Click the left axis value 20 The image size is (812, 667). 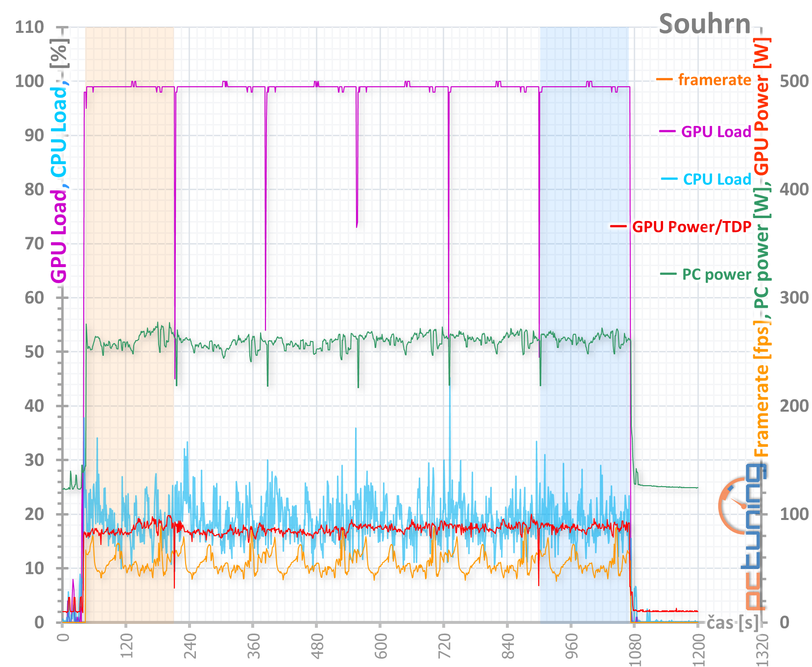(x=34, y=514)
